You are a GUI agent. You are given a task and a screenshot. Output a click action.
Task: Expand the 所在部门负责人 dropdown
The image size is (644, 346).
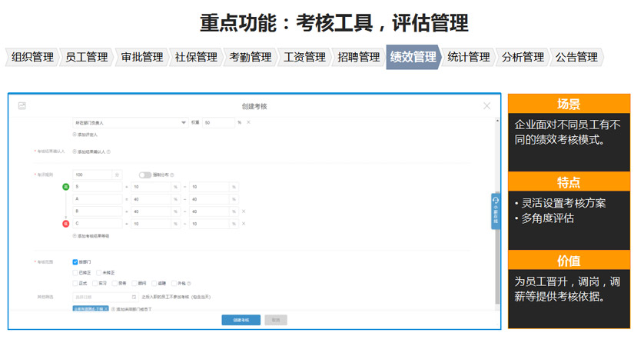pos(183,122)
